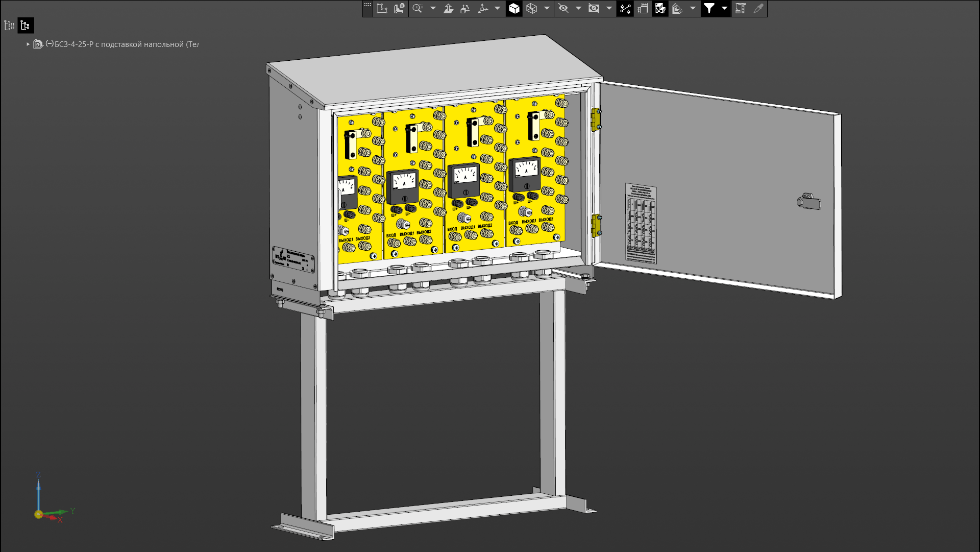Image resolution: width=980 pixels, height=552 pixels.
Task: Click the zoom to window magnifier icon
Action: [418, 9]
